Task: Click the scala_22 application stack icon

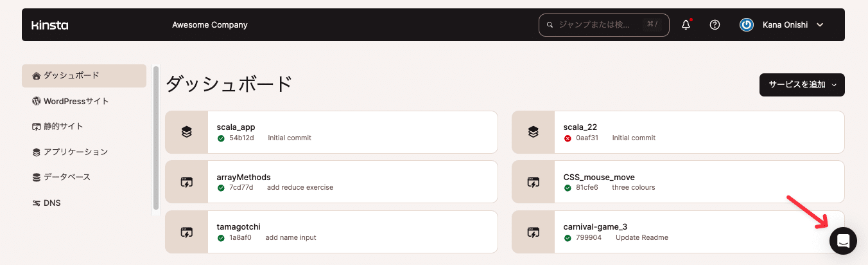Action: point(533,132)
